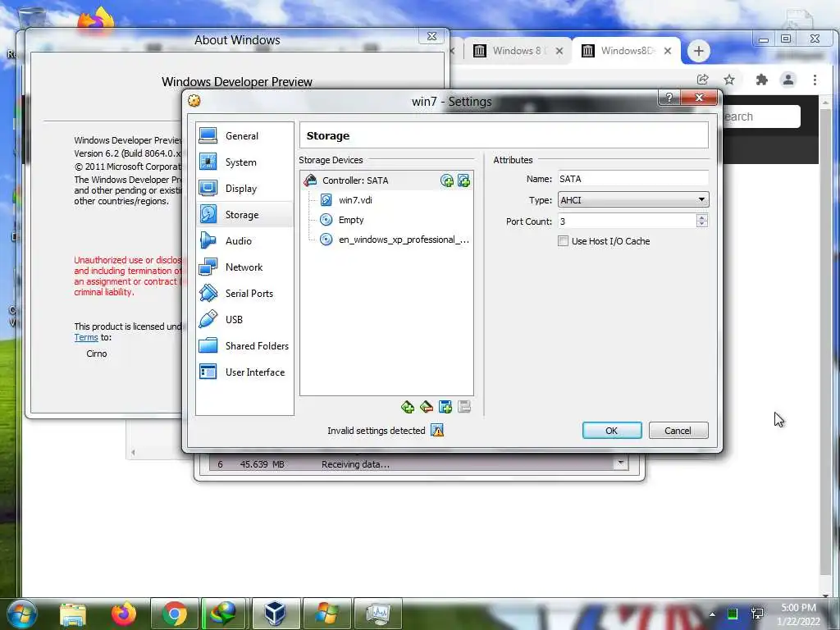Click the Port Count value field

[x=627, y=221]
